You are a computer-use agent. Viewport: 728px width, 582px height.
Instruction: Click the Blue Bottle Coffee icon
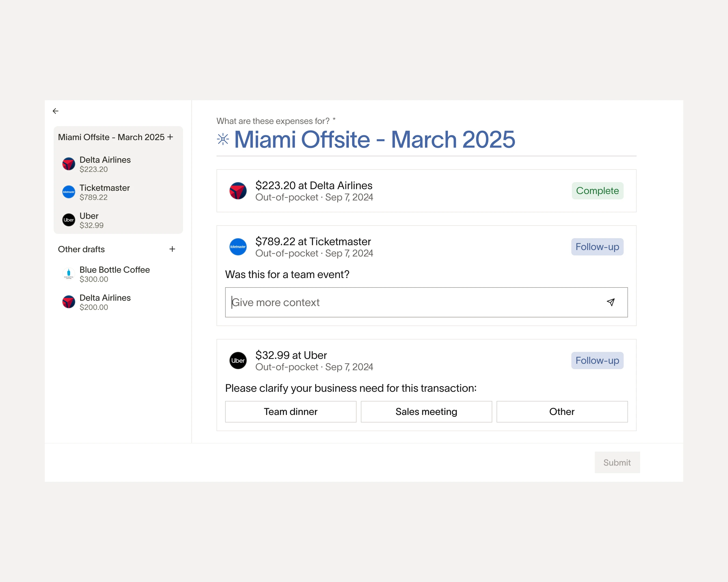point(68,274)
